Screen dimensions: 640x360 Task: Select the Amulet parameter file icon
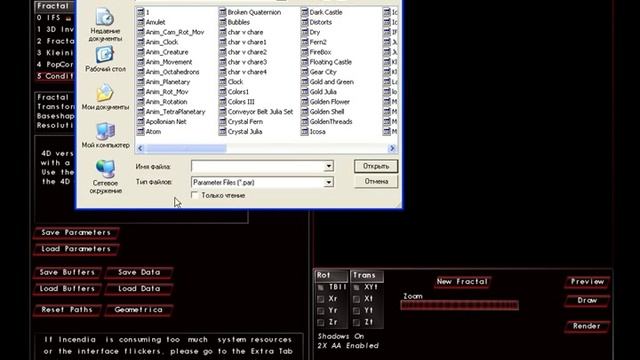(x=141, y=22)
